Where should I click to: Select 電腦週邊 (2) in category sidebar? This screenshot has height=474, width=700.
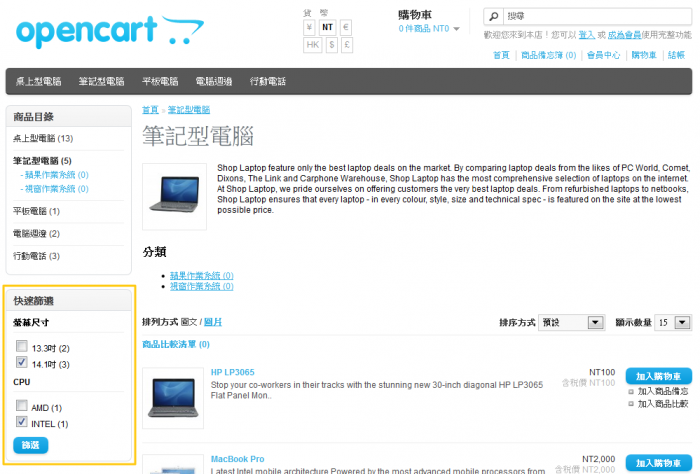(x=36, y=233)
